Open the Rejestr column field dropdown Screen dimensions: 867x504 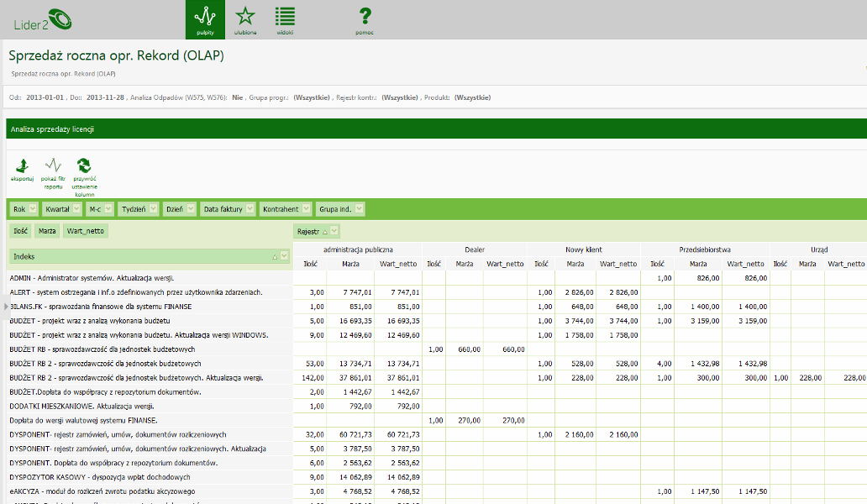click(334, 232)
